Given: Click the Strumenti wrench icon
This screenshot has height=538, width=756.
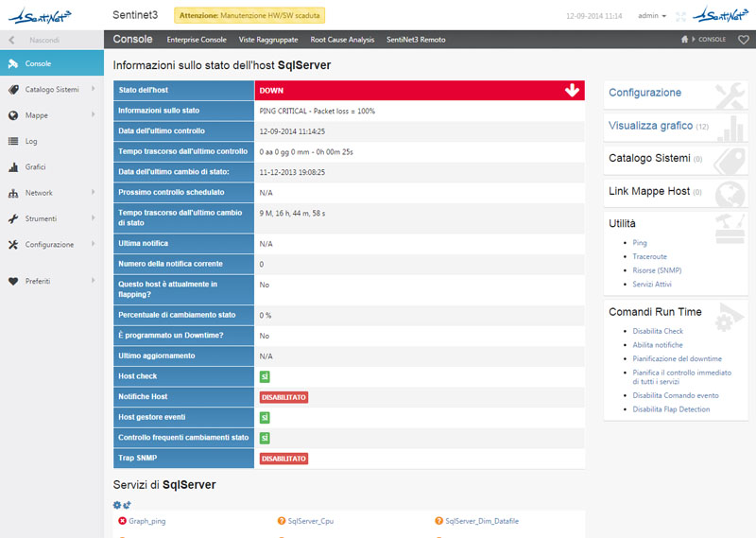Looking at the screenshot, I should (x=13, y=218).
